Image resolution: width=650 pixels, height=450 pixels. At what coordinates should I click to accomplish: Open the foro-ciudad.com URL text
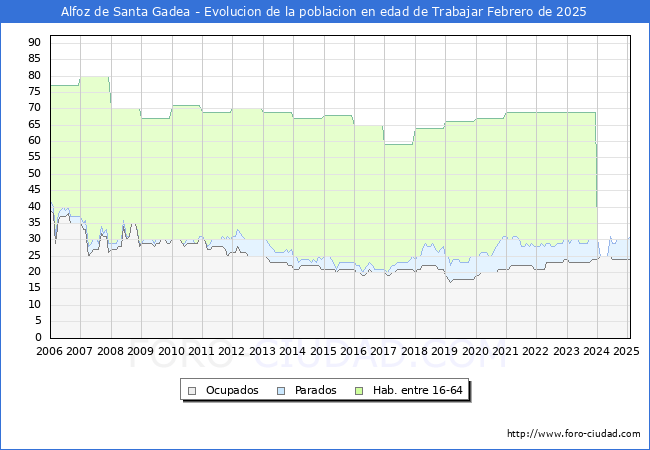click(574, 434)
